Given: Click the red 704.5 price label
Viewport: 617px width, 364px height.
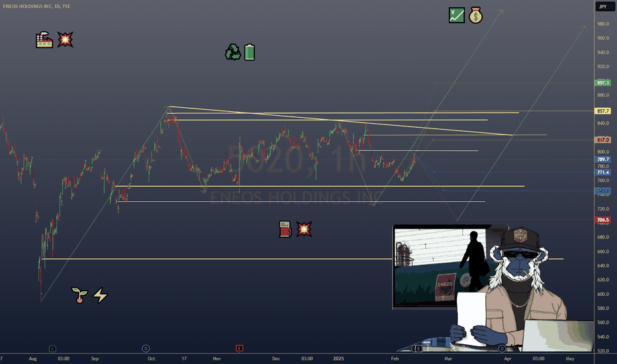Looking at the screenshot, I should [603, 220].
